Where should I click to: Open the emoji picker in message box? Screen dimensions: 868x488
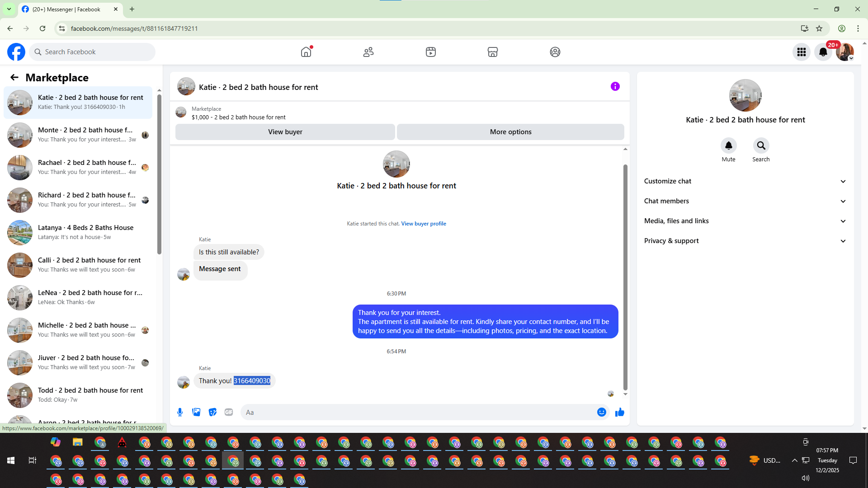(601, 412)
